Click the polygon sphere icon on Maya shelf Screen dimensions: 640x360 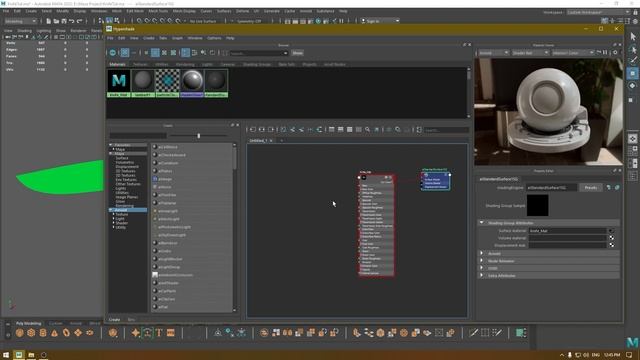tap(19, 333)
